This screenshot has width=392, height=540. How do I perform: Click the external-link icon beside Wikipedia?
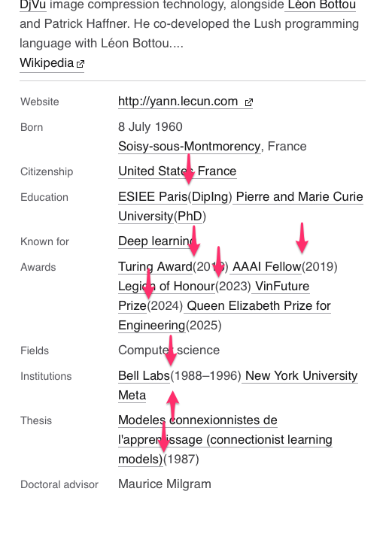[x=81, y=64]
